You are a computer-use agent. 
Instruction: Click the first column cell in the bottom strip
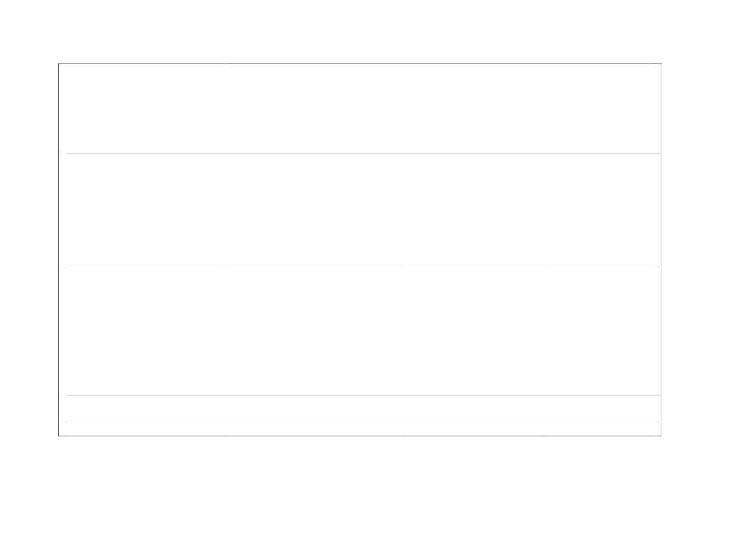coord(146,429)
